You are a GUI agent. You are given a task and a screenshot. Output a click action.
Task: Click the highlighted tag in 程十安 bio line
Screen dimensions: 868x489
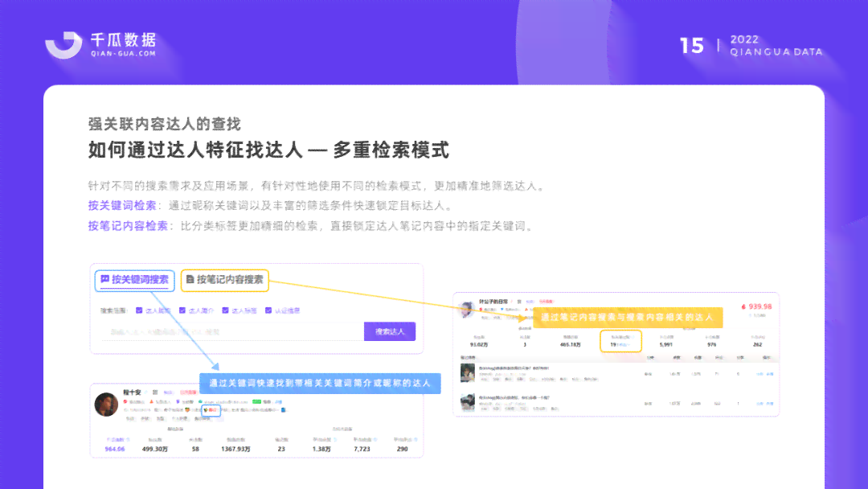coord(211,410)
